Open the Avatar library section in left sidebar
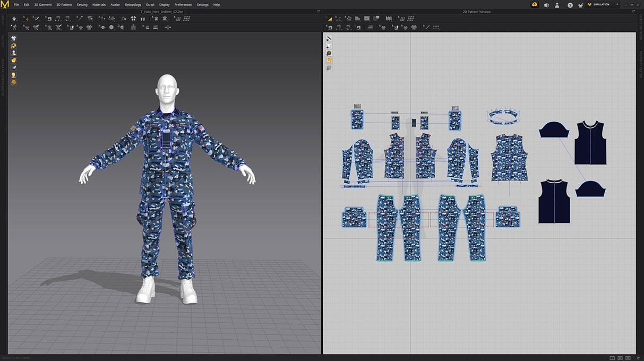This screenshot has height=361, width=644. click(14, 53)
